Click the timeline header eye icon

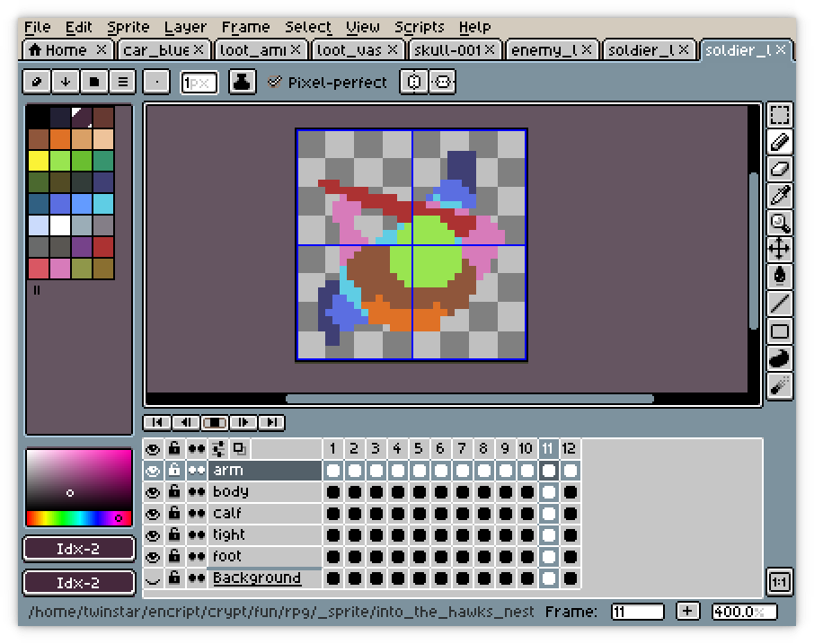tap(153, 449)
